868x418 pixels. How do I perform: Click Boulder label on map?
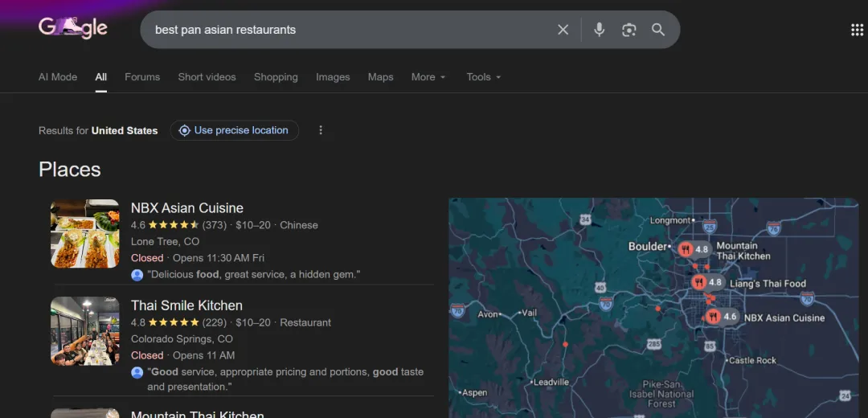click(647, 246)
